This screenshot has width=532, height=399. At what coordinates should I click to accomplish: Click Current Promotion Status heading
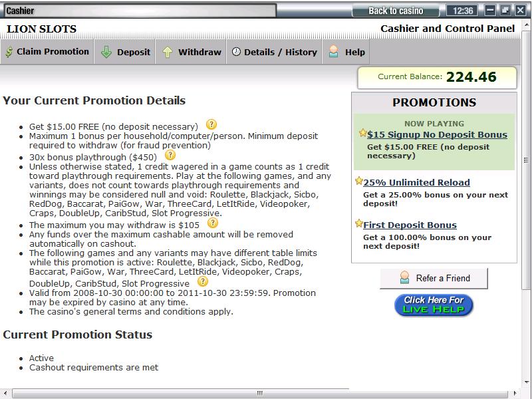click(77, 334)
